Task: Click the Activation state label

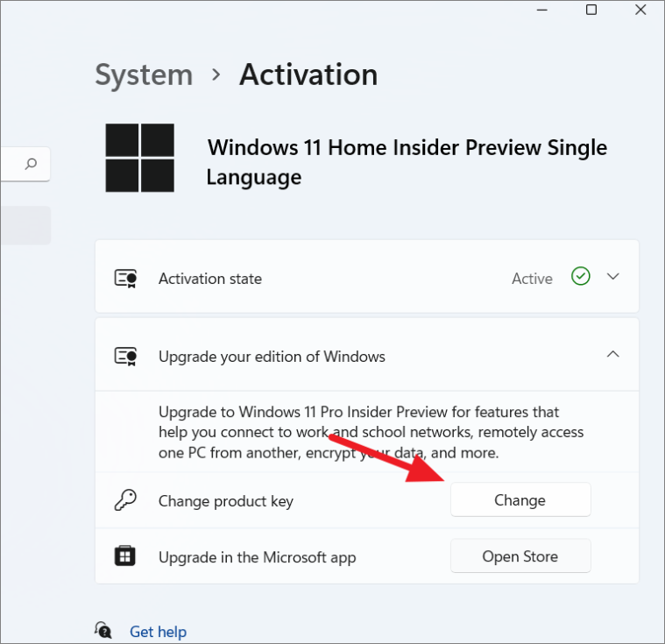Action: [210, 279]
